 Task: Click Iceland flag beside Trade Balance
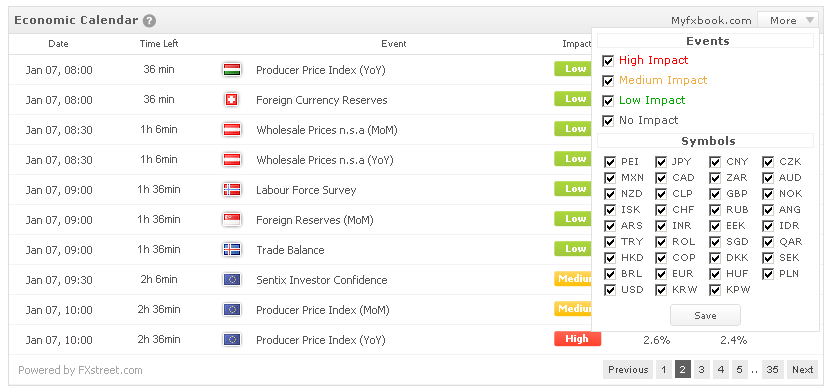tap(232, 250)
